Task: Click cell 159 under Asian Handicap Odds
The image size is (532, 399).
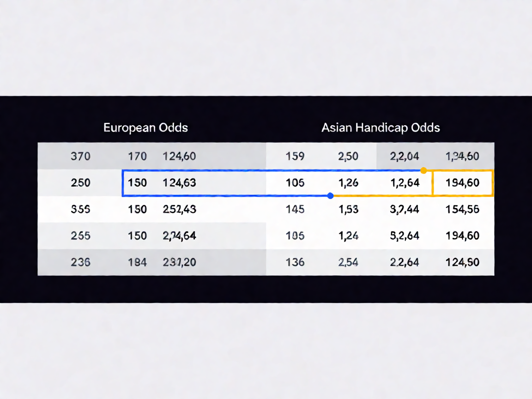Action: pos(295,157)
